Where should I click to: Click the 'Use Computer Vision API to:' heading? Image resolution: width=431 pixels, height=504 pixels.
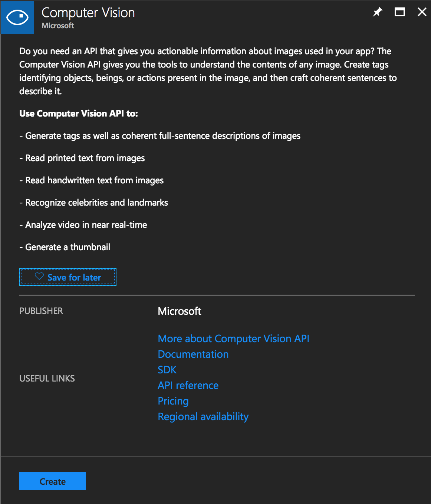[x=79, y=114]
